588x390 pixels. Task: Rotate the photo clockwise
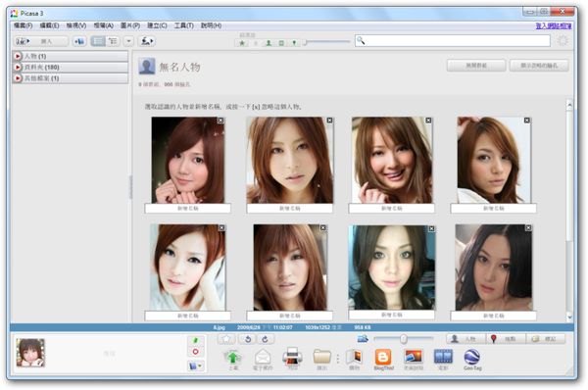pos(266,339)
